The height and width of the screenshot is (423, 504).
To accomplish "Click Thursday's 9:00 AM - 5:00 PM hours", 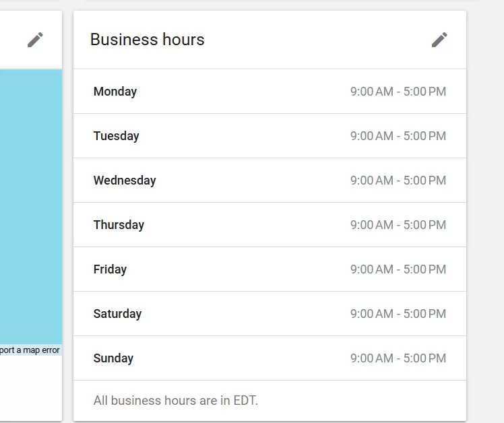I will click(x=398, y=225).
